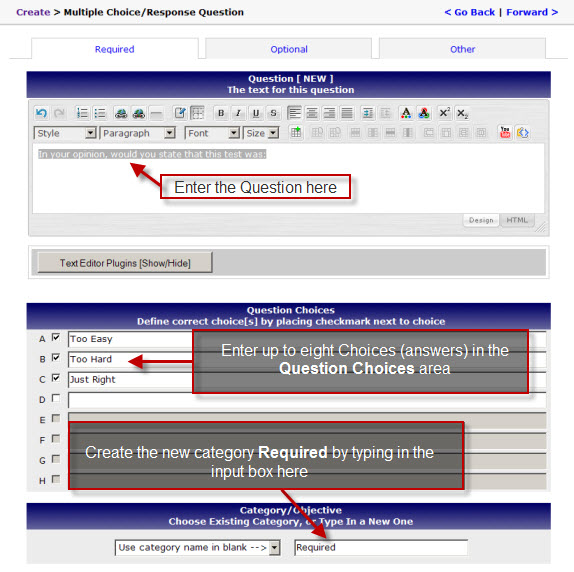Insert a YouTube video

coord(505,132)
